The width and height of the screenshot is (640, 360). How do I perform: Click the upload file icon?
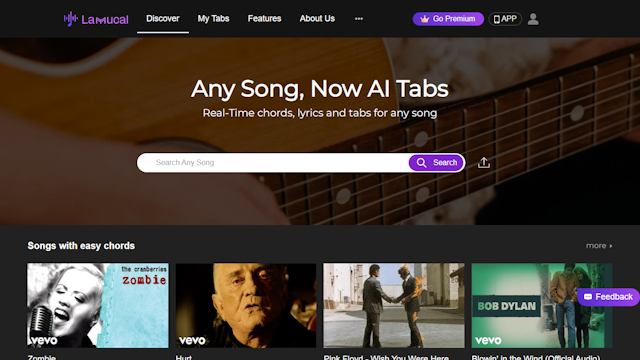484,162
